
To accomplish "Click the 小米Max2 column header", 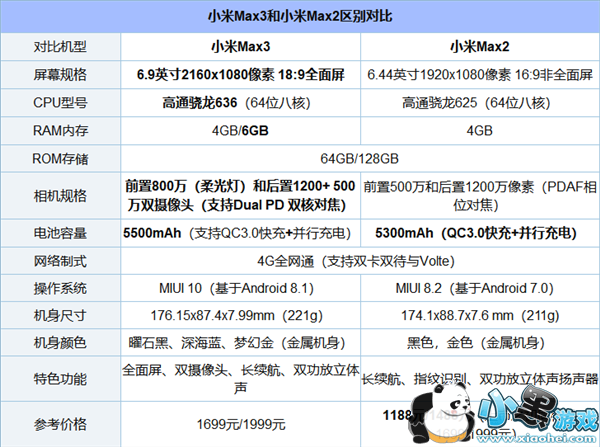I will pos(480,47).
